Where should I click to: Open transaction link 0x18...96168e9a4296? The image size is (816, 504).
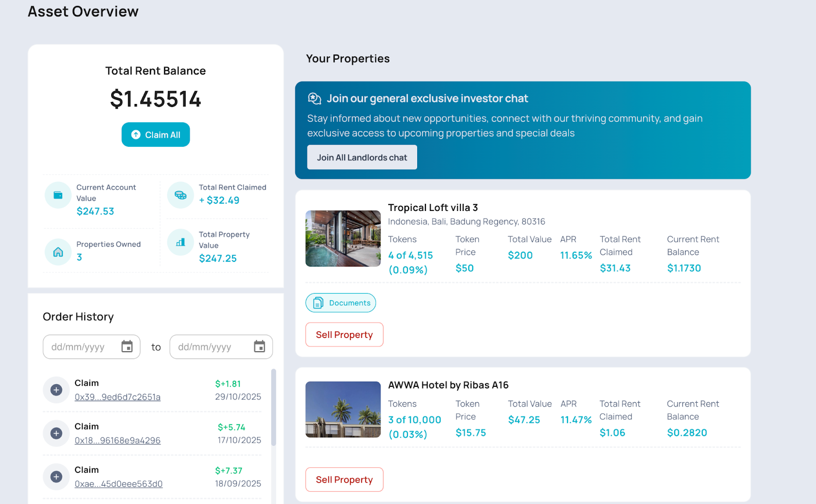(117, 440)
